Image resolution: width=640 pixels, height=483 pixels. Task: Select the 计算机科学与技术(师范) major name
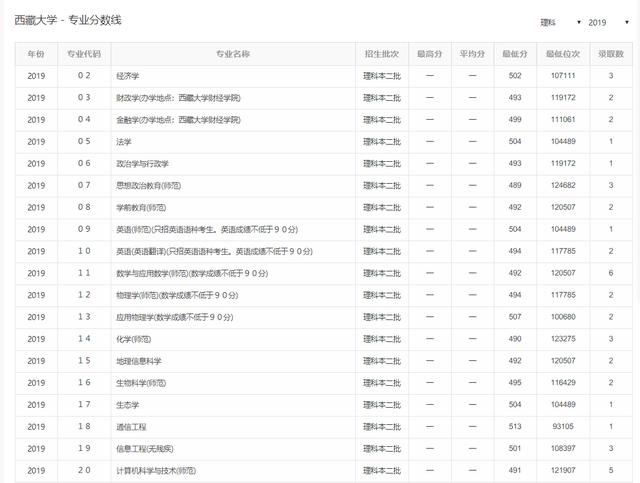pos(156,471)
